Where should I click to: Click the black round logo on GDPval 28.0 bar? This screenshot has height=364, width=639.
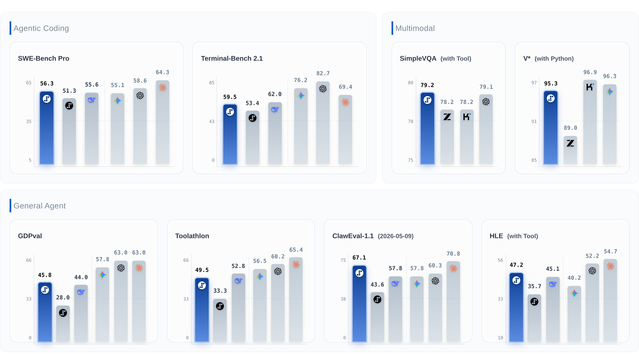tap(63, 313)
